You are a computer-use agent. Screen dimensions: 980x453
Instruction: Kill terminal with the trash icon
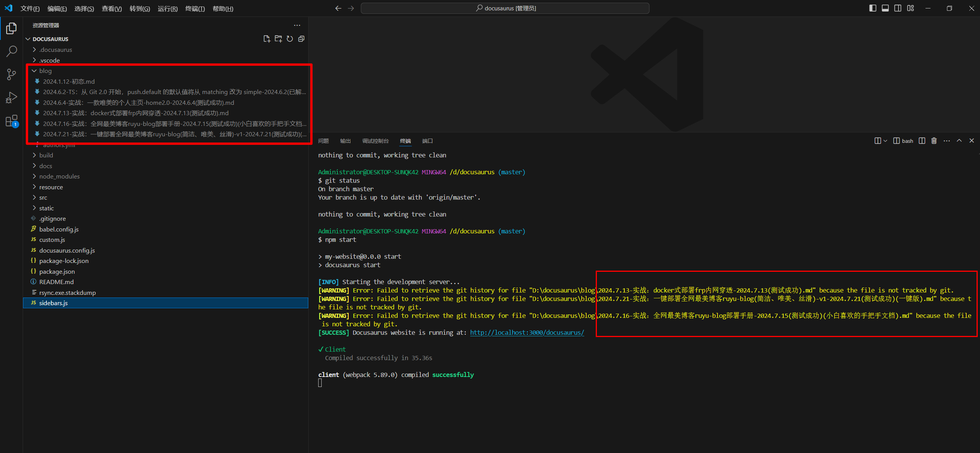[934, 141]
